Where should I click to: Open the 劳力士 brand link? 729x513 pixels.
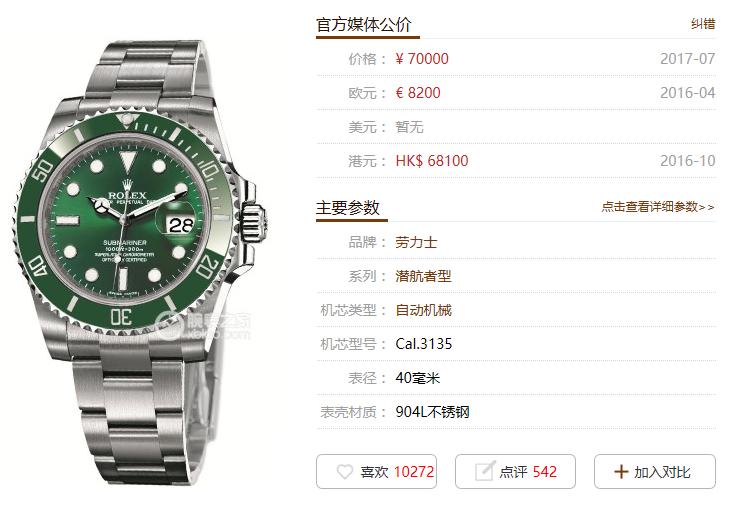pos(416,242)
